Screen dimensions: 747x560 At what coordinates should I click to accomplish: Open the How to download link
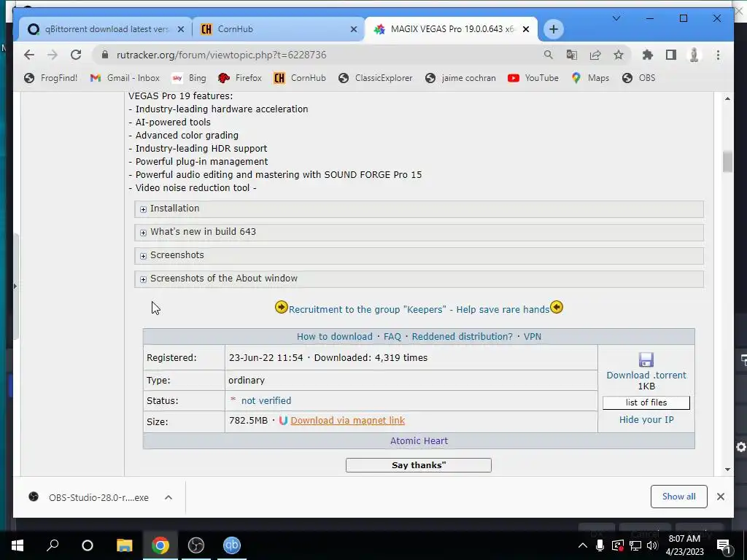334,337
